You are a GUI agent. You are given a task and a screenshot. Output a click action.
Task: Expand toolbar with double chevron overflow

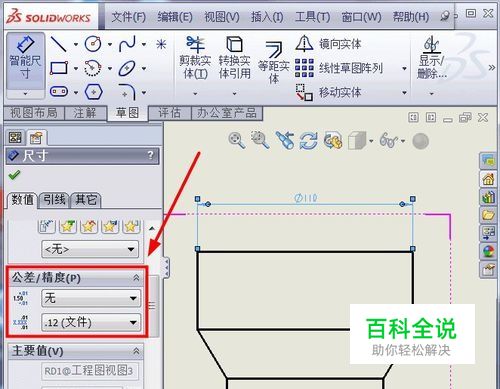pos(492,68)
